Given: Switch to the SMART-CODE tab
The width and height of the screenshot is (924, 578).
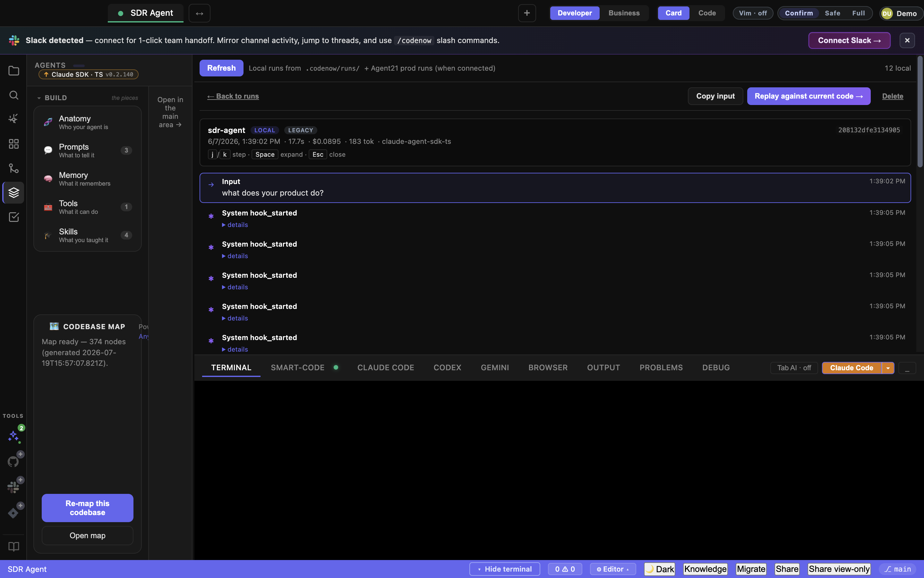Looking at the screenshot, I should click(x=297, y=367).
